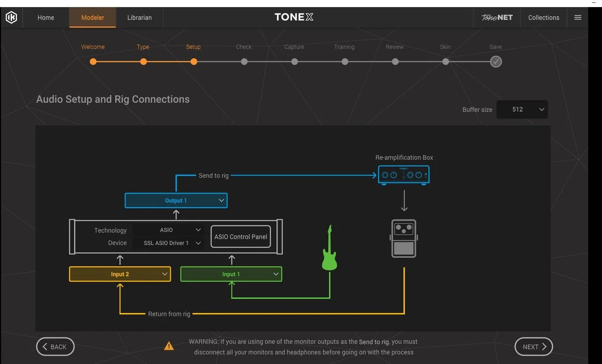Click the green guitar icon
The width and height of the screenshot is (602, 364).
330,248
